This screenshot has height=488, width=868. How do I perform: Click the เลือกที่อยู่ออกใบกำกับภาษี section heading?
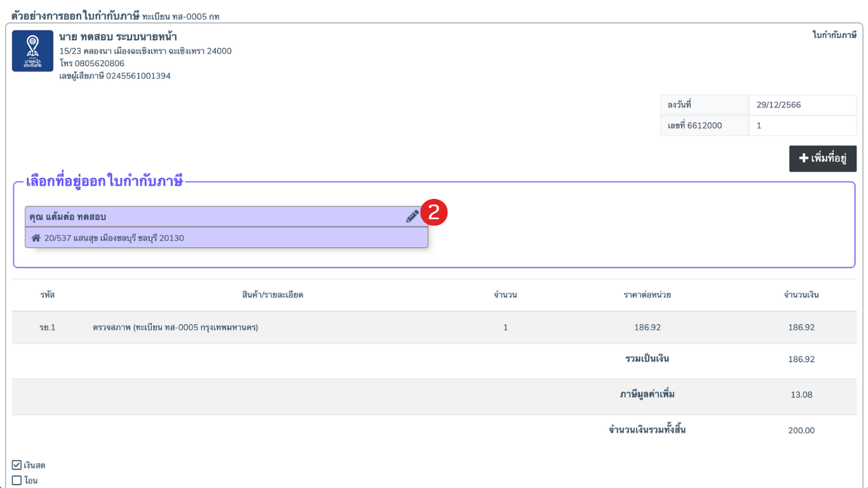[x=104, y=181]
